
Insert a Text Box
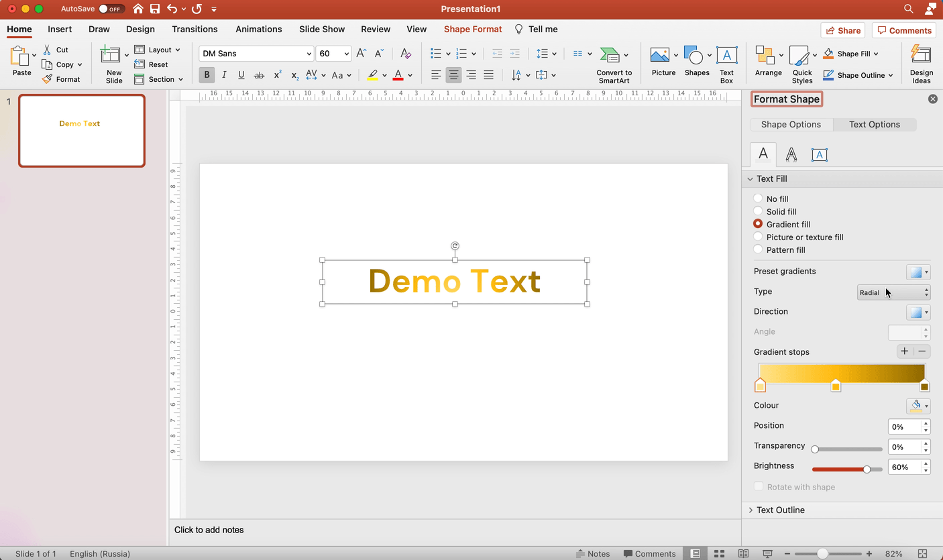click(726, 64)
